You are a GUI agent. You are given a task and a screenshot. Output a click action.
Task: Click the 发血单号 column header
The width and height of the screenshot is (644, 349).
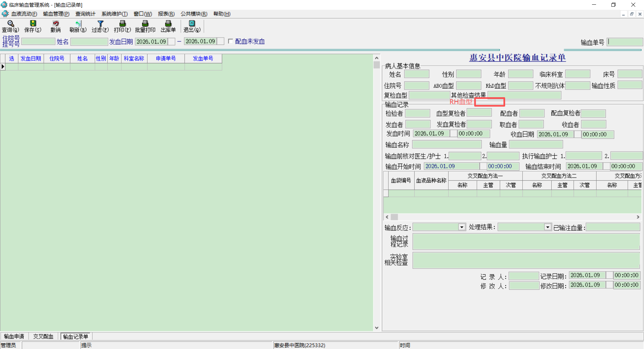click(x=203, y=58)
